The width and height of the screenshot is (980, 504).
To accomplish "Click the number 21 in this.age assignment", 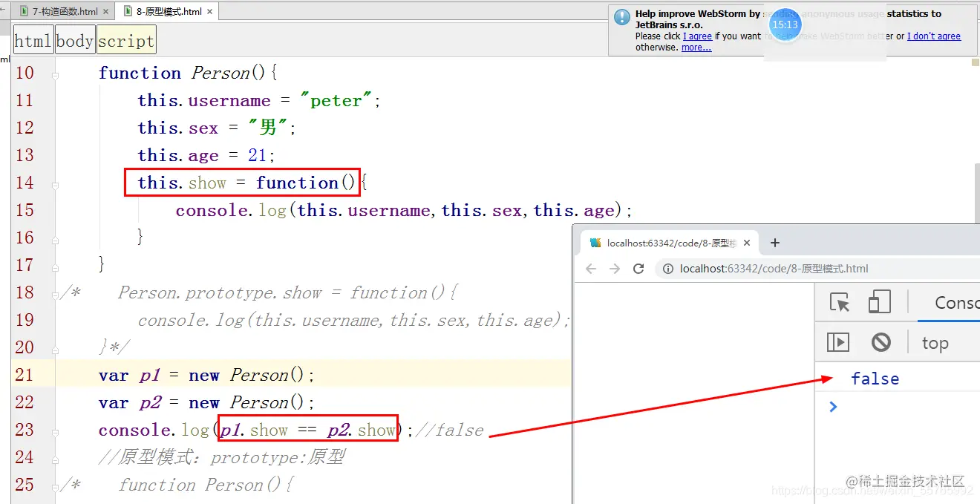I will 258,156.
